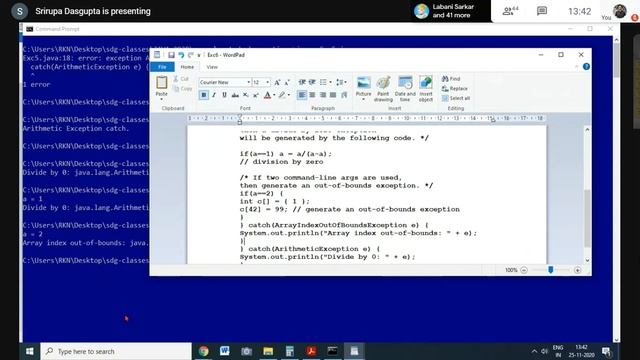Image resolution: width=640 pixels, height=360 pixels.
Task: Open the Paragraph settings icon
Action: [x=344, y=95]
